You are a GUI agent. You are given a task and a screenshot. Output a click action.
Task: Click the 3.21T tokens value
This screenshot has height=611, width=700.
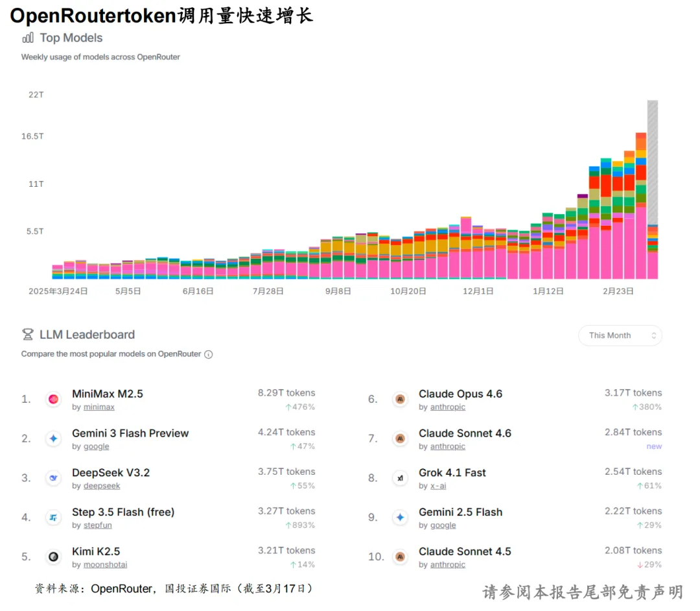pyautogui.click(x=286, y=550)
